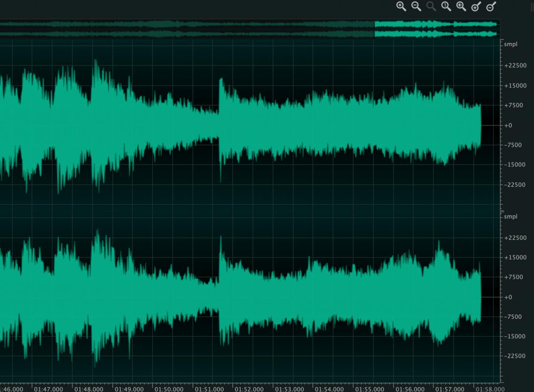Click the magnifier icon with left arrow
The width and height of the screenshot is (534, 392).
point(461,6)
